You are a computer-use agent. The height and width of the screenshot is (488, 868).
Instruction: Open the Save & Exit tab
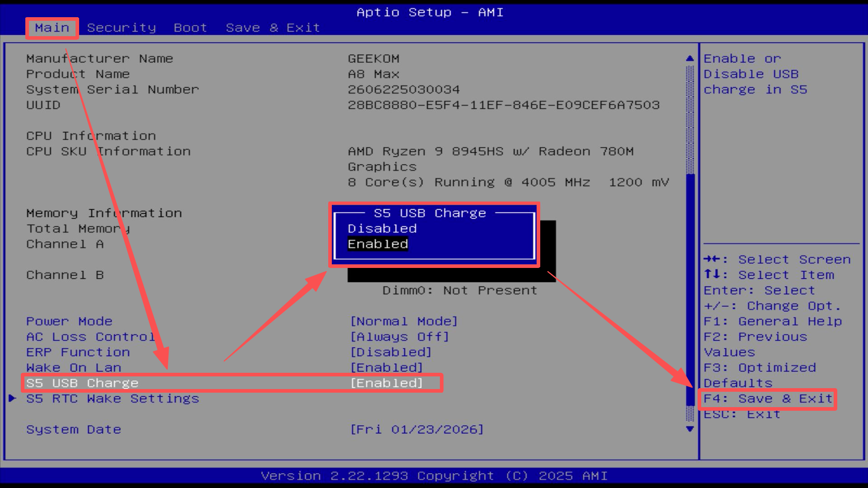coord(273,28)
